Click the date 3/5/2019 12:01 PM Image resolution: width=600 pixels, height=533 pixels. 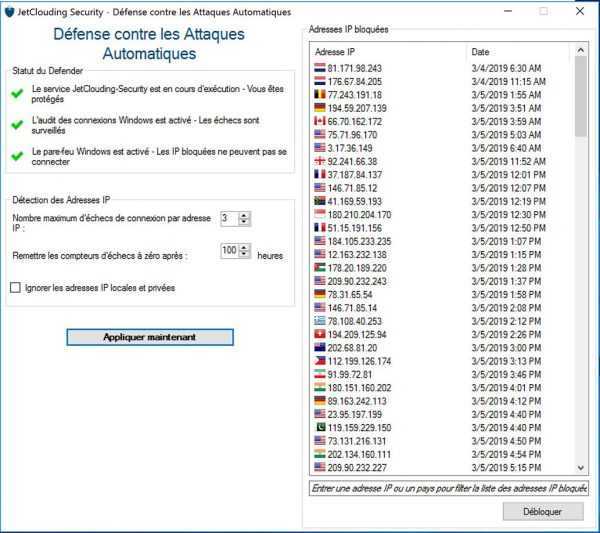(x=509, y=174)
